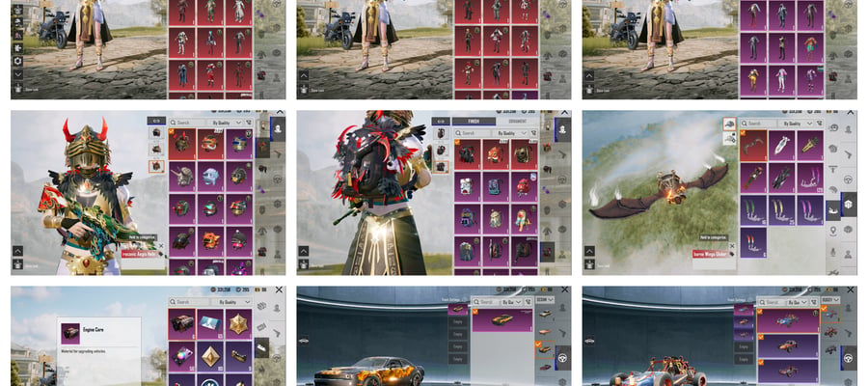Toggle equipped checkmark on feathered backpack tile
This screenshot has height=386, width=868.
pos(457,142)
